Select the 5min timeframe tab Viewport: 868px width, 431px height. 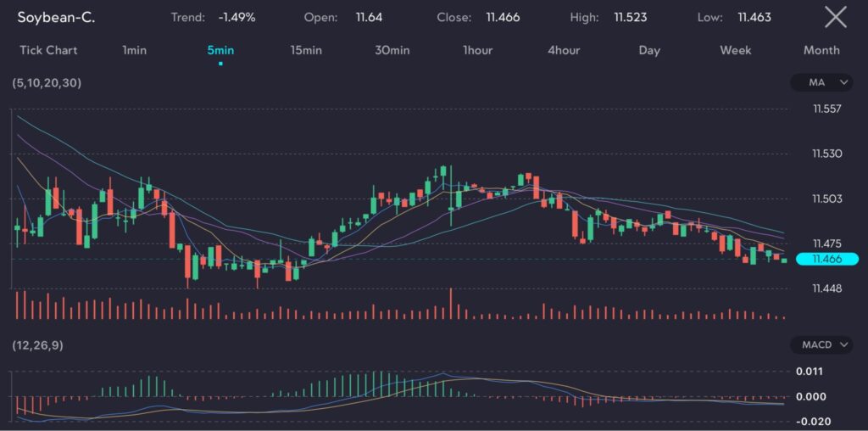tap(220, 50)
